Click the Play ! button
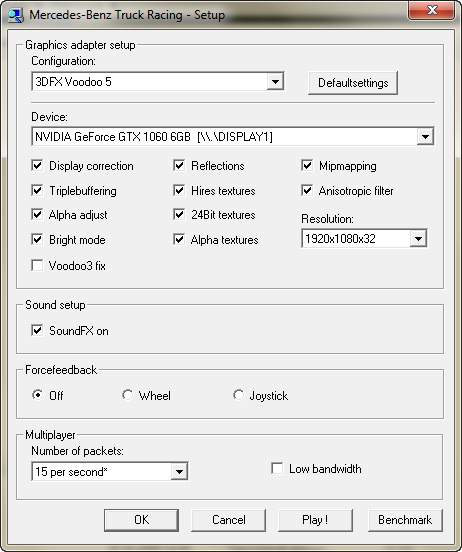The image size is (462, 552). pos(315,520)
